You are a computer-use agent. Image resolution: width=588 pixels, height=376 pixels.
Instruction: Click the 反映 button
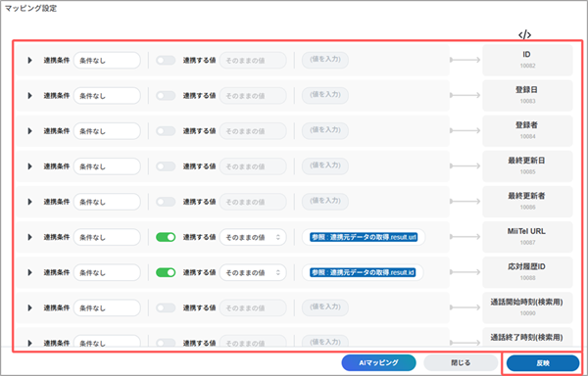point(543,363)
